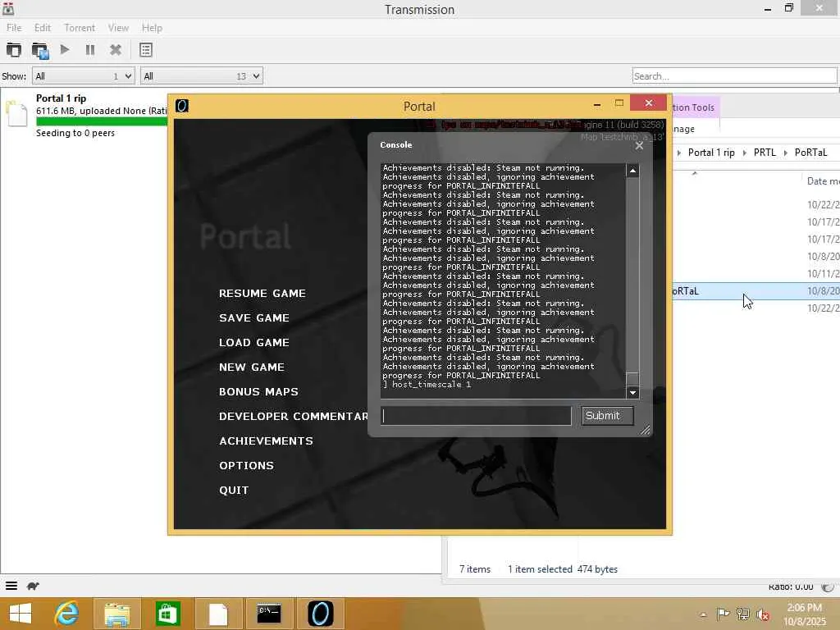Select the PoRTaL file in Explorer
The height and width of the screenshot is (630, 840).
point(756,291)
